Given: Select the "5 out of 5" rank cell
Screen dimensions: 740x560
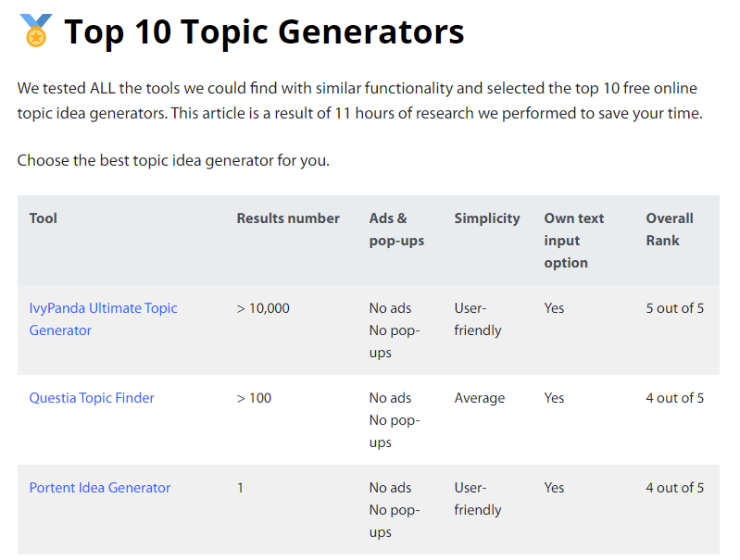Looking at the screenshot, I should [674, 308].
